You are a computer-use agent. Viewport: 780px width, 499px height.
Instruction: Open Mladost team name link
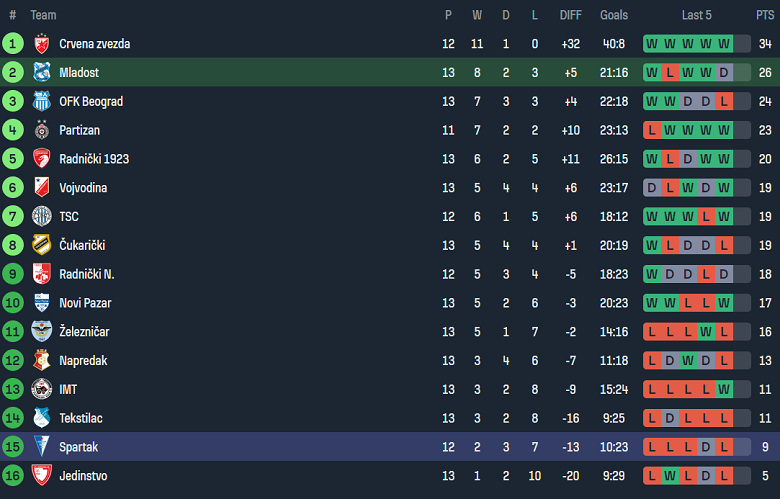point(79,72)
